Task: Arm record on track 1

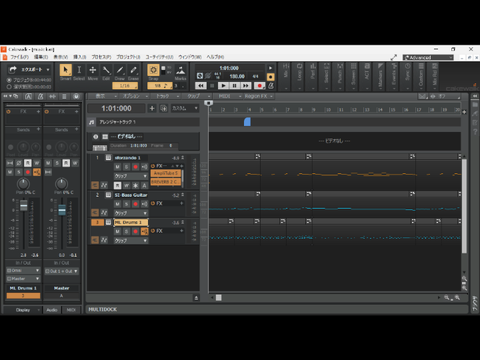Action: tap(135, 167)
